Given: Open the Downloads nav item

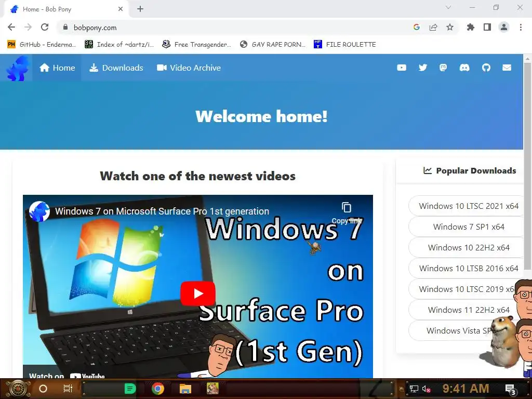Looking at the screenshot, I should coord(116,68).
